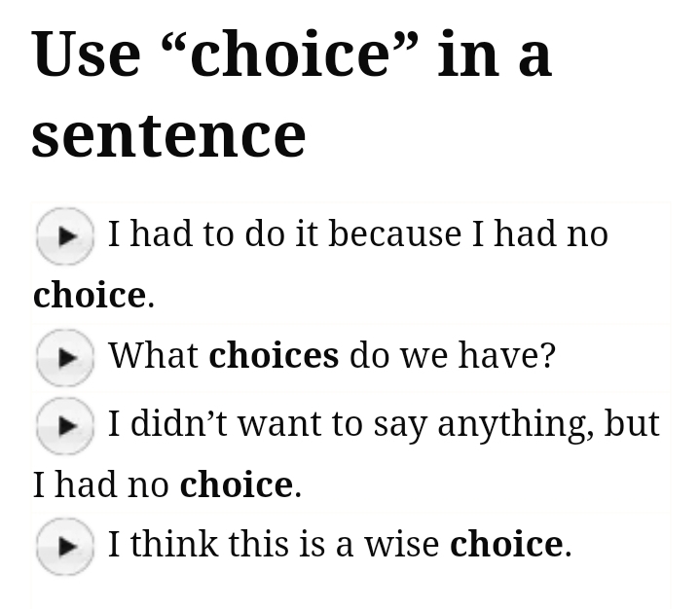Click bold "choice" after "I had to do it"
700x609 pixels.
coord(89,295)
